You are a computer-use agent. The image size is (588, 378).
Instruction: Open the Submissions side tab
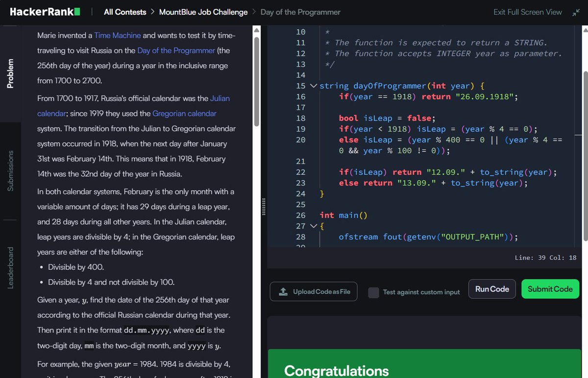[10, 170]
